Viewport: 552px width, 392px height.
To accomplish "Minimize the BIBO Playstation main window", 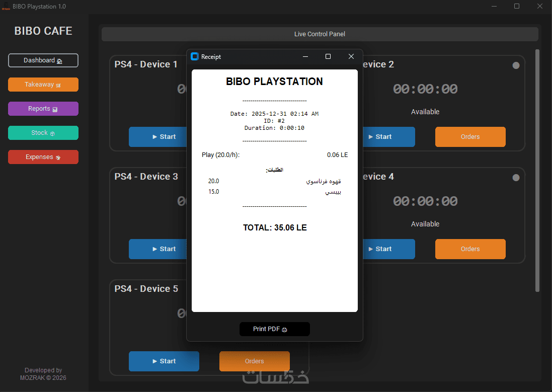I will 494,7.
